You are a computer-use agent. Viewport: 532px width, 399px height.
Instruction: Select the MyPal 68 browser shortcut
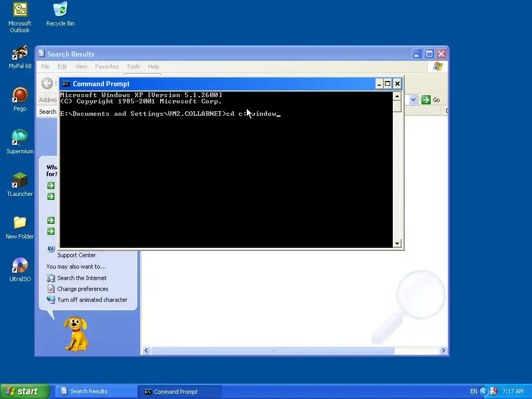point(20,57)
